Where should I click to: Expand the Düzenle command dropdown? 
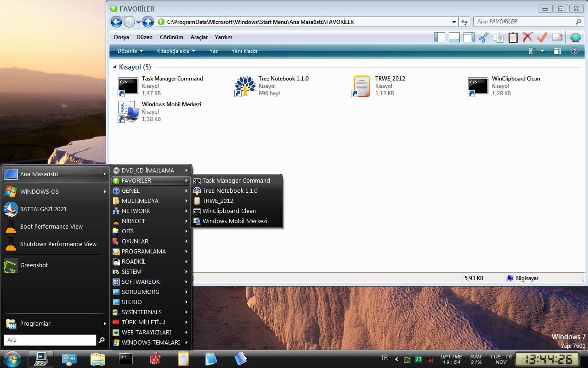tap(130, 51)
